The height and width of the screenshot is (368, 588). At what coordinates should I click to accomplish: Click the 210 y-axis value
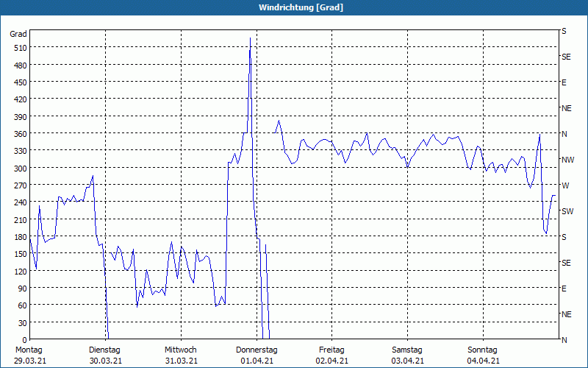coord(20,219)
